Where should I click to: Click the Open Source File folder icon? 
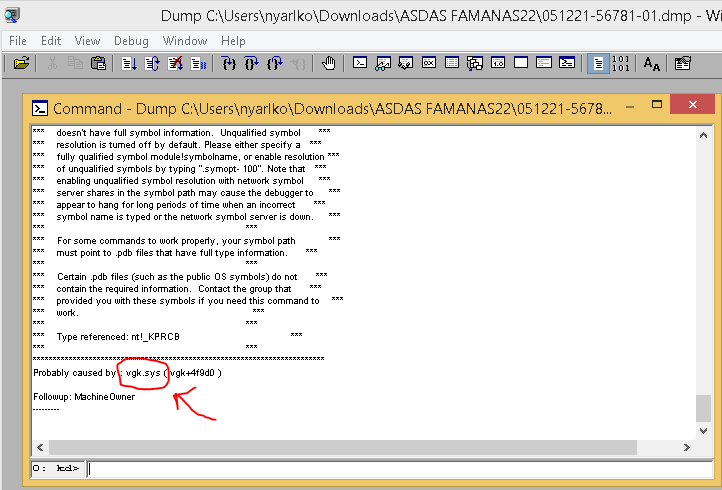pyautogui.click(x=21, y=63)
